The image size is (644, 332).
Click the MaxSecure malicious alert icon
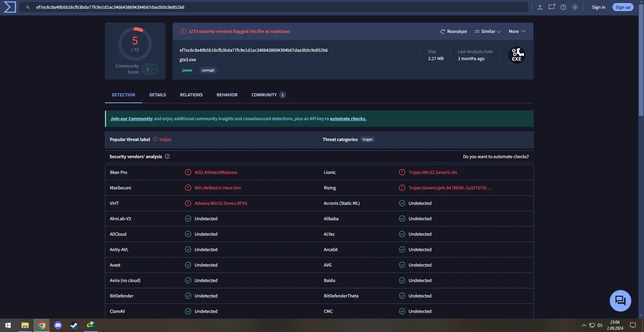(x=188, y=188)
